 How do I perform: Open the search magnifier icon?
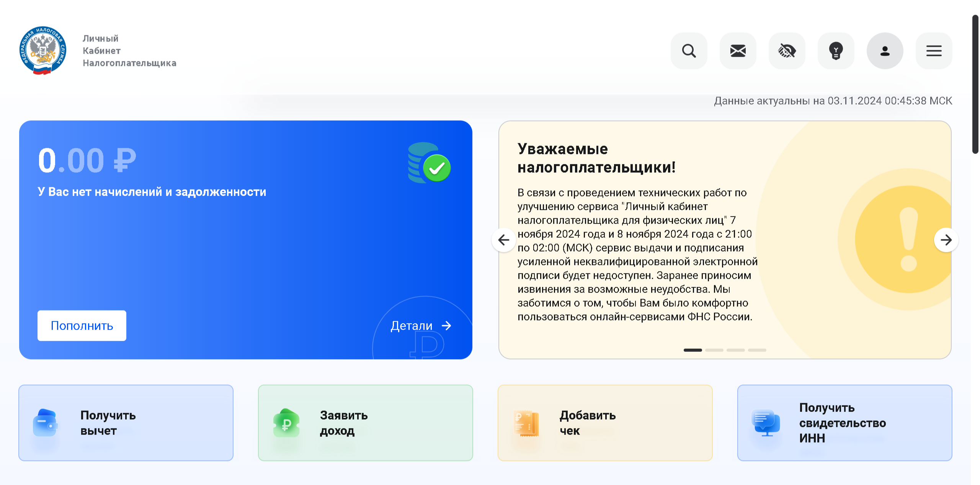pyautogui.click(x=689, y=51)
